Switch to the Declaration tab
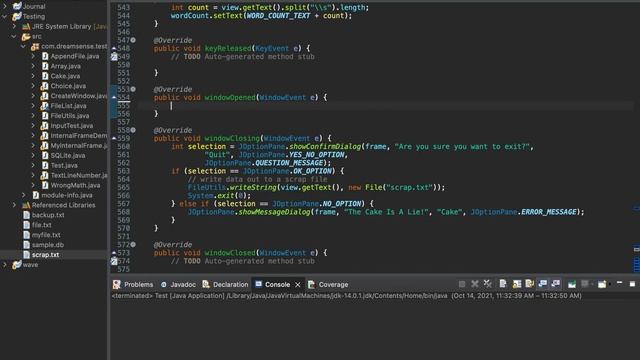The height and width of the screenshot is (360, 640). 225,284
